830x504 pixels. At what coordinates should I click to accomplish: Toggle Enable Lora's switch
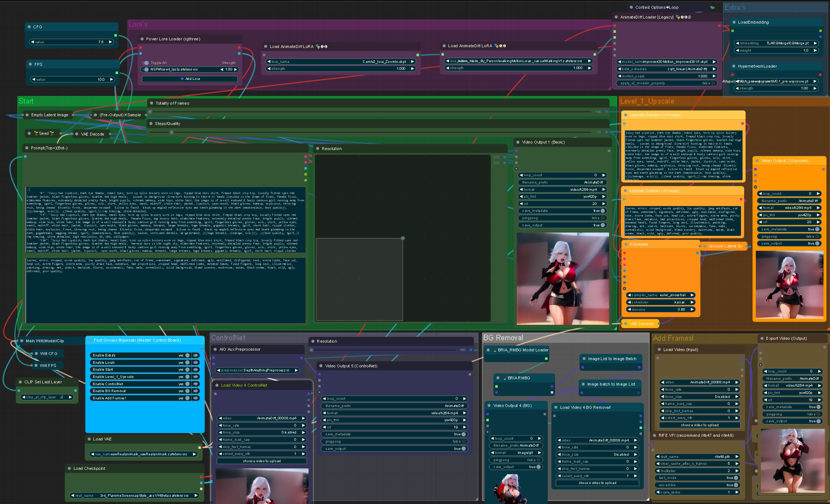click(187, 363)
